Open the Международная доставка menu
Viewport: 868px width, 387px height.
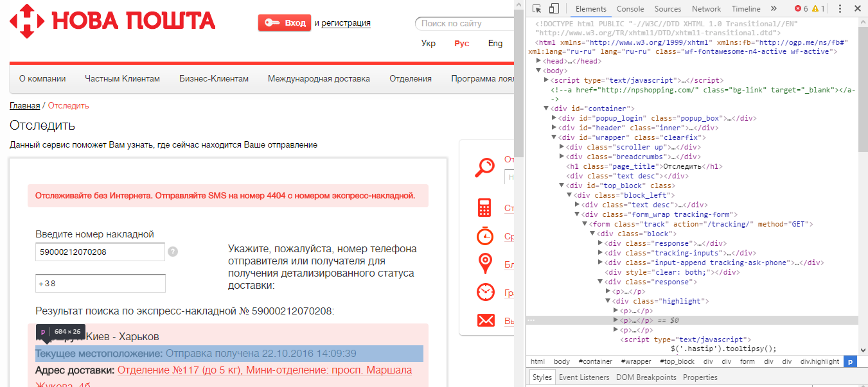pos(319,79)
